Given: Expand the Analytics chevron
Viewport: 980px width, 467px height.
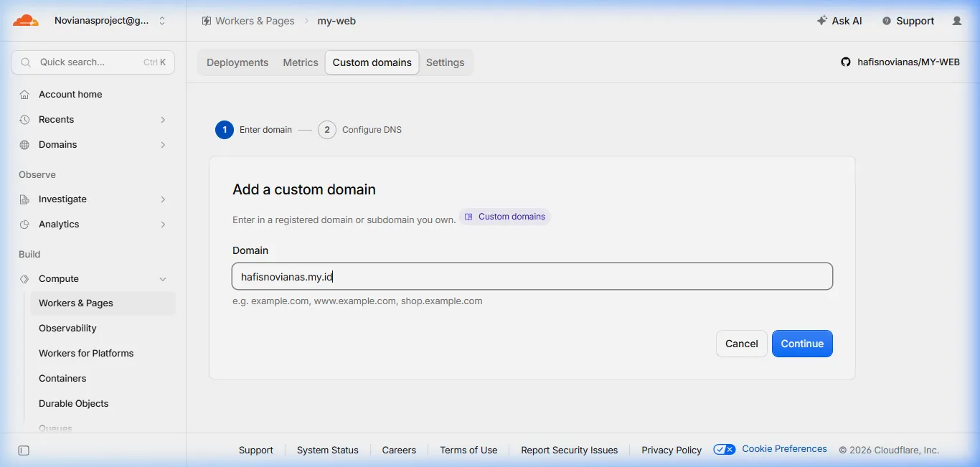Looking at the screenshot, I should [163, 225].
